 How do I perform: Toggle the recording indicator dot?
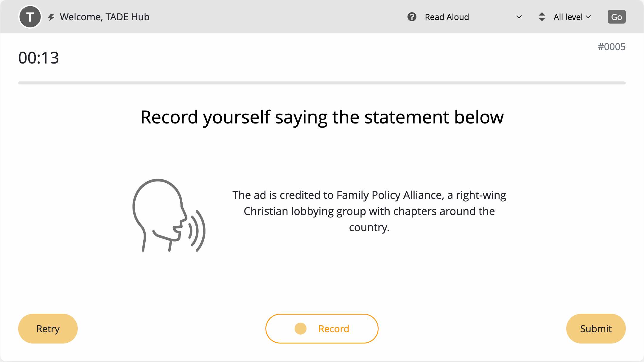point(301,329)
